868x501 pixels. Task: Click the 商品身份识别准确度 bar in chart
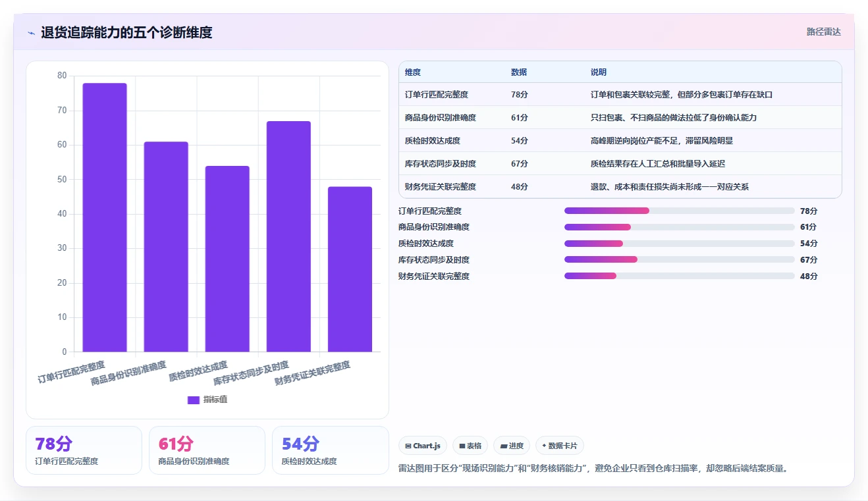[166, 247]
